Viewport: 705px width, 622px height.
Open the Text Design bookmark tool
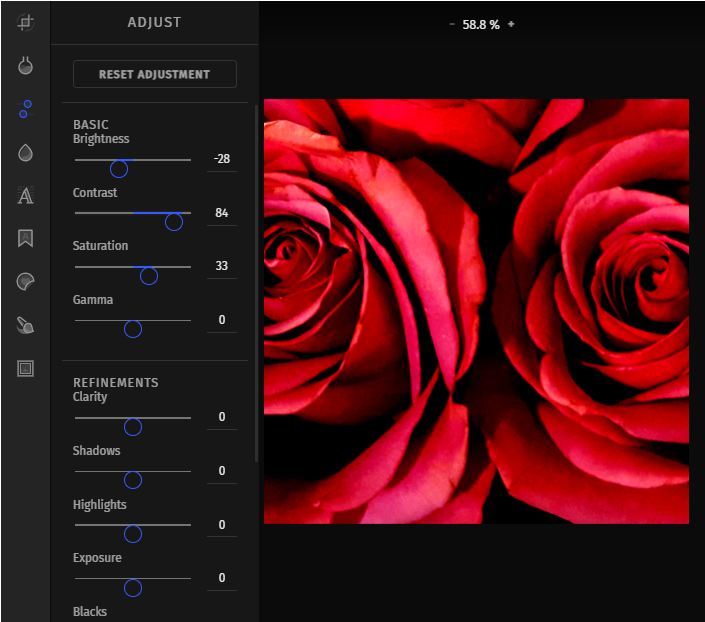point(25,238)
